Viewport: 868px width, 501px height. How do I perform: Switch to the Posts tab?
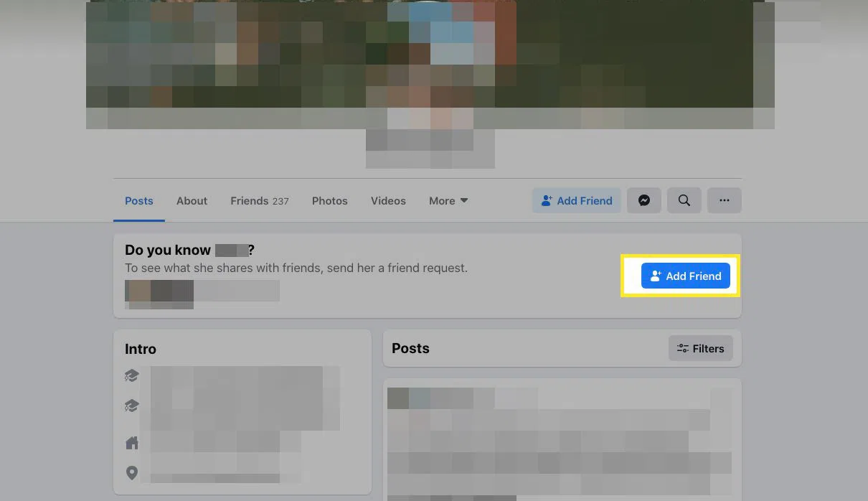pos(139,201)
